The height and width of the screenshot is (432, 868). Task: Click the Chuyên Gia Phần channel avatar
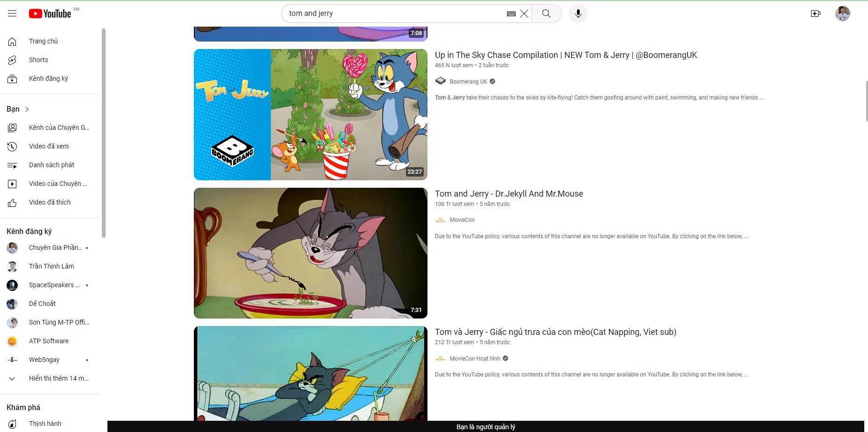coord(12,248)
